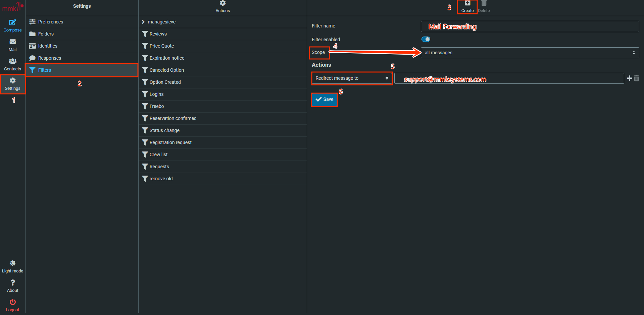Screen dimensions: 644x315
Task: Select the Reservation confirmed filter
Action: tap(223, 118)
